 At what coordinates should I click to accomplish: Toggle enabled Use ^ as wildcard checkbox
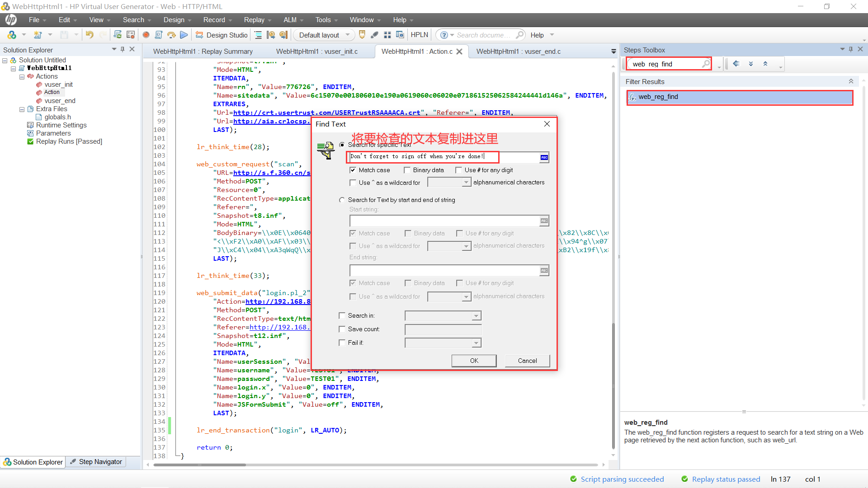(x=353, y=183)
